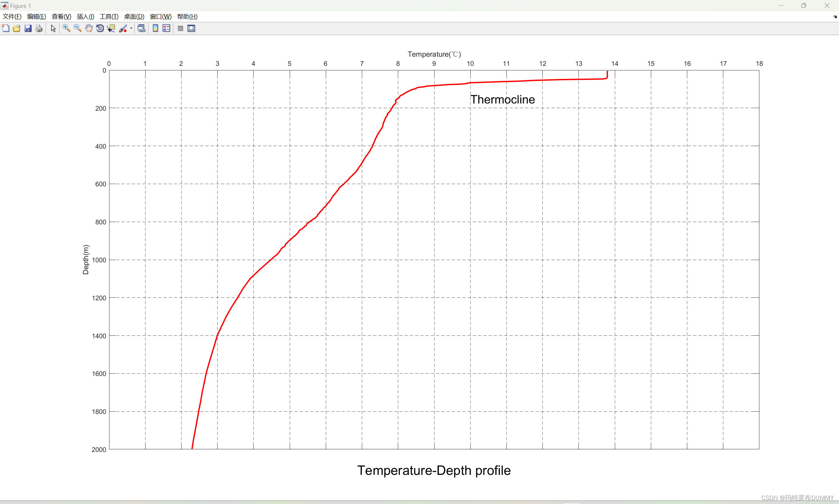The width and height of the screenshot is (839, 504).
Task: Open the 插入(I) menu
Action: [x=85, y=17]
